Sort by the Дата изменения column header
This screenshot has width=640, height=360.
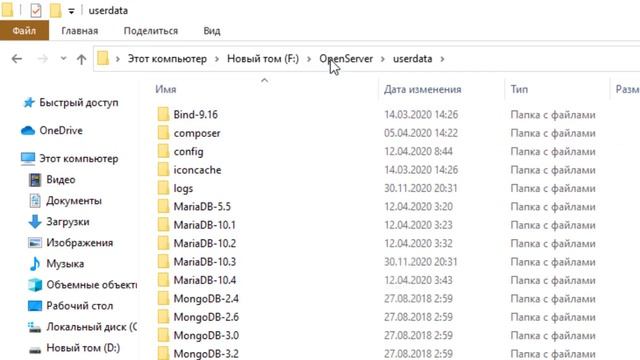(422, 89)
